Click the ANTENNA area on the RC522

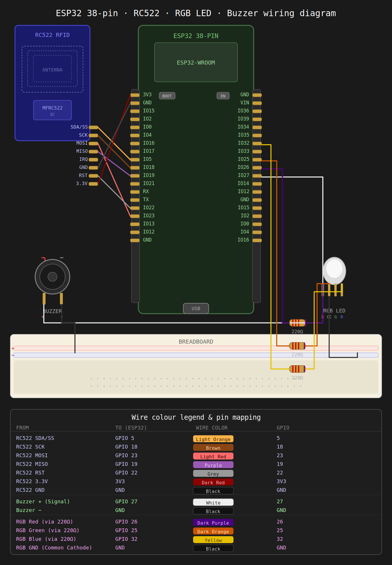tap(52, 69)
